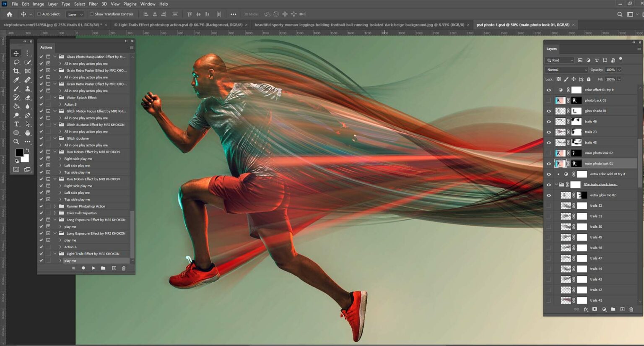
Task: Select the Lasso tool
Action: tap(17, 62)
